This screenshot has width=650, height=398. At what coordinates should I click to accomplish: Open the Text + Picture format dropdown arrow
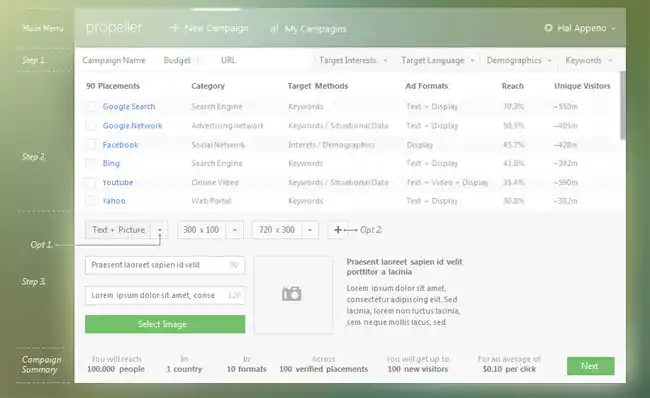pos(160,230)
